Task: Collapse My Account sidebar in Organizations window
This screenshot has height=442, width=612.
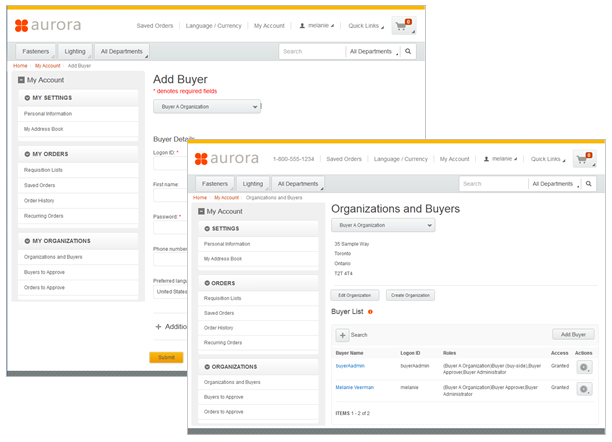Action: (201, 212)
